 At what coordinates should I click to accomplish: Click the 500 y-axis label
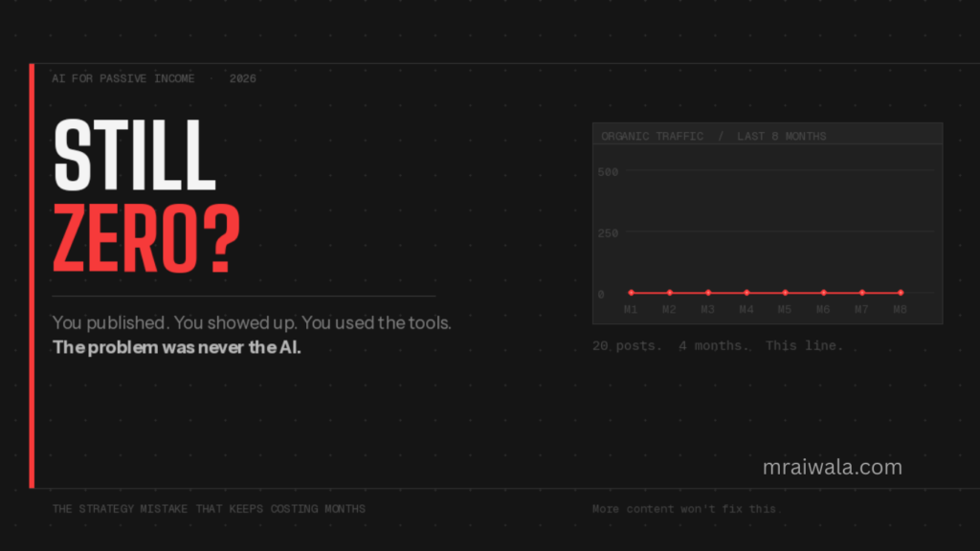coord(608,171)
